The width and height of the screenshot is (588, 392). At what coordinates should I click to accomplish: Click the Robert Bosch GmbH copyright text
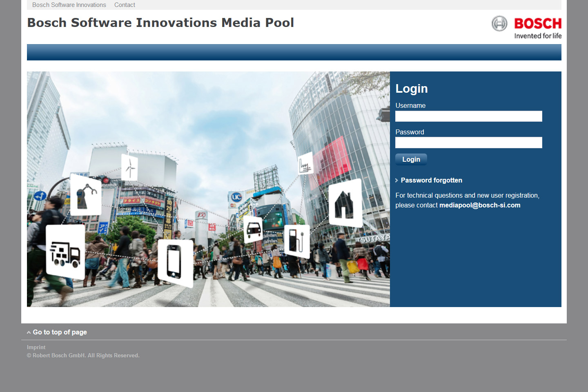pyautogui.click(x=83, y=355)
